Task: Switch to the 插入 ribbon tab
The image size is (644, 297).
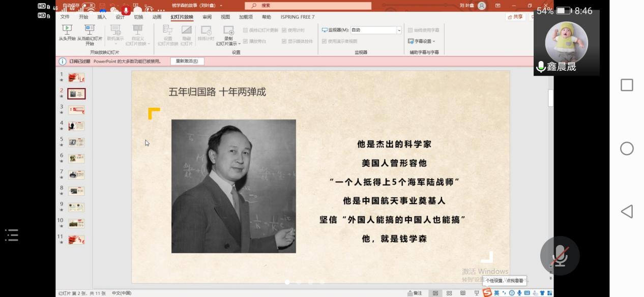Action: coord(102,17)
